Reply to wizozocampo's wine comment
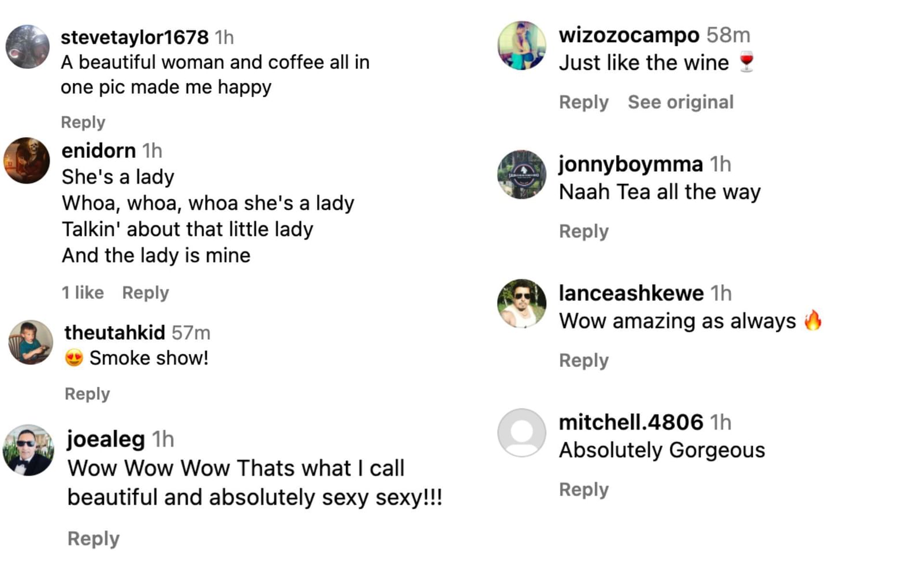Viewport: 924px width, 578px height. [x=583, y=102]
